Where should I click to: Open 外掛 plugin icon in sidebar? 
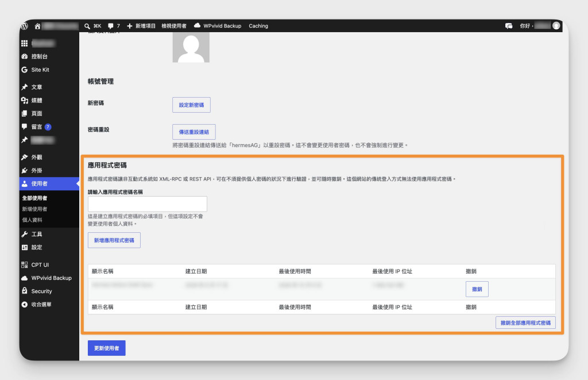pyautogui.click(x=24, y=171)
